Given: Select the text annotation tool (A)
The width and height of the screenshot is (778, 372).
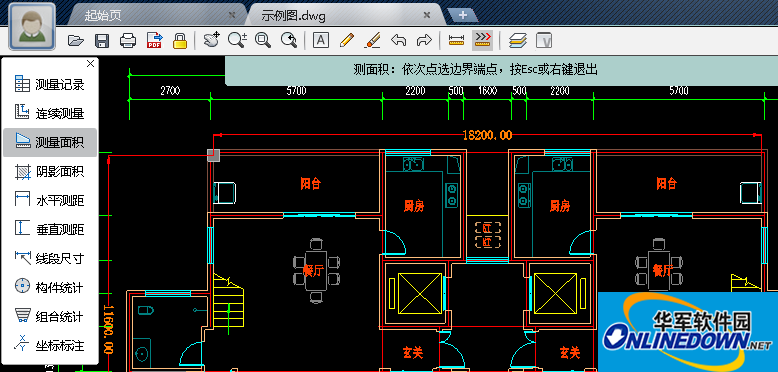Looking at the screenshot, I should click(321, 40).
